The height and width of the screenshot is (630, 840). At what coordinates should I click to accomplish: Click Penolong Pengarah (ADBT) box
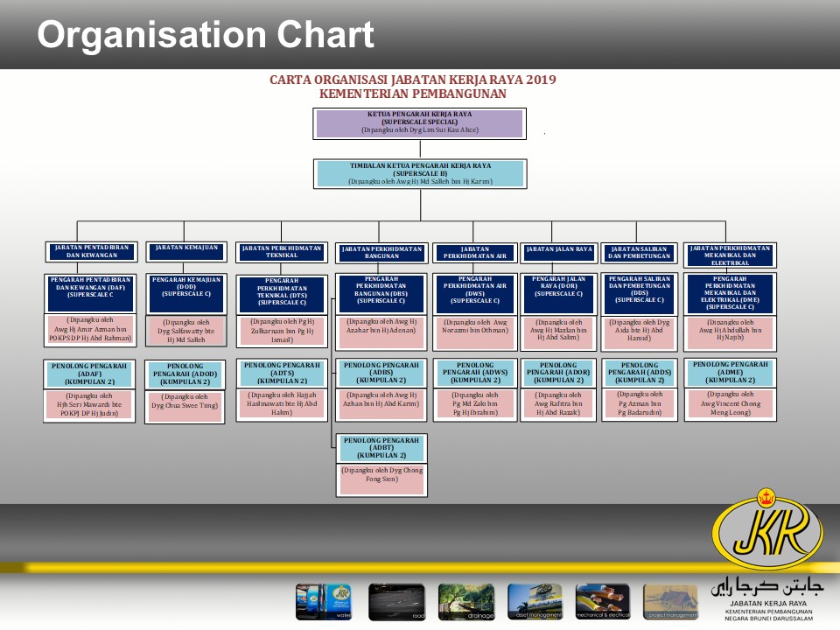coord(381,448)
